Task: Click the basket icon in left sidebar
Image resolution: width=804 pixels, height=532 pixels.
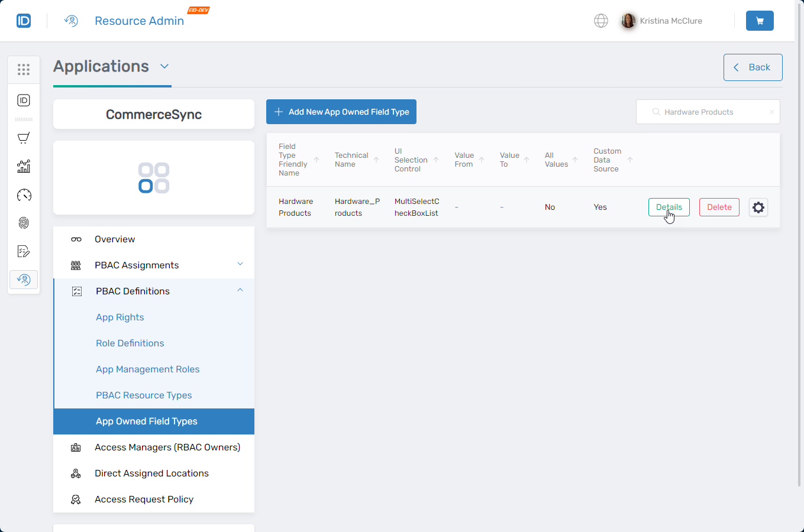Action: pyautogui.click(x=24, y=138)
